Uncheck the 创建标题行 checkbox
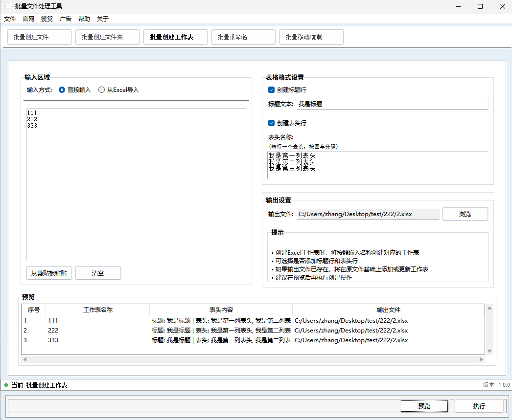 pos(271,90)
